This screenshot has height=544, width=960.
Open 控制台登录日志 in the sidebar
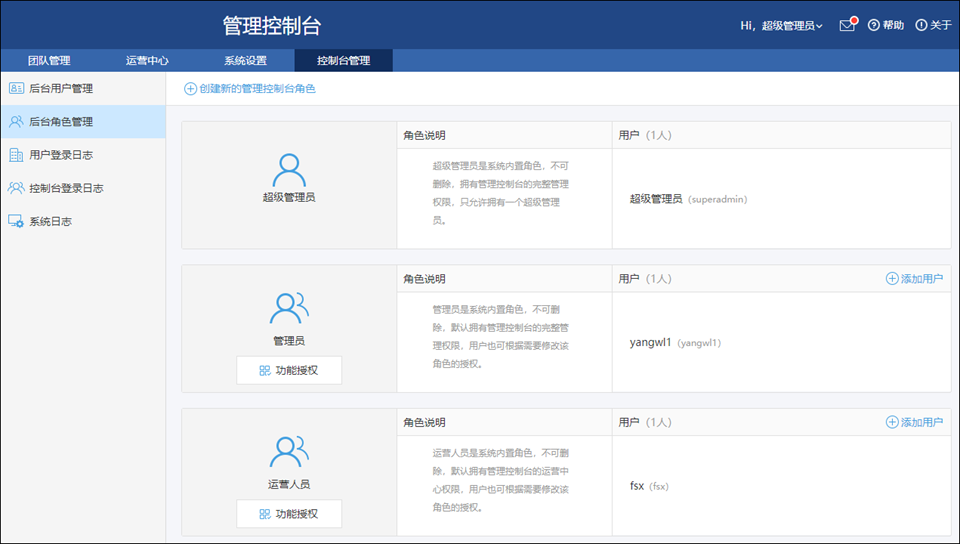coord(65,188)
